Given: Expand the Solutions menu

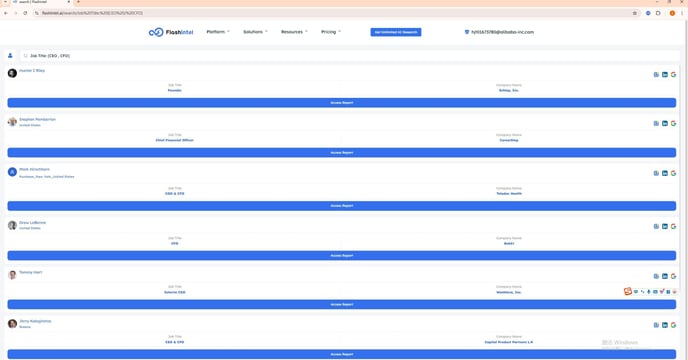Looking at the screenshot, I should click(255, 32).
